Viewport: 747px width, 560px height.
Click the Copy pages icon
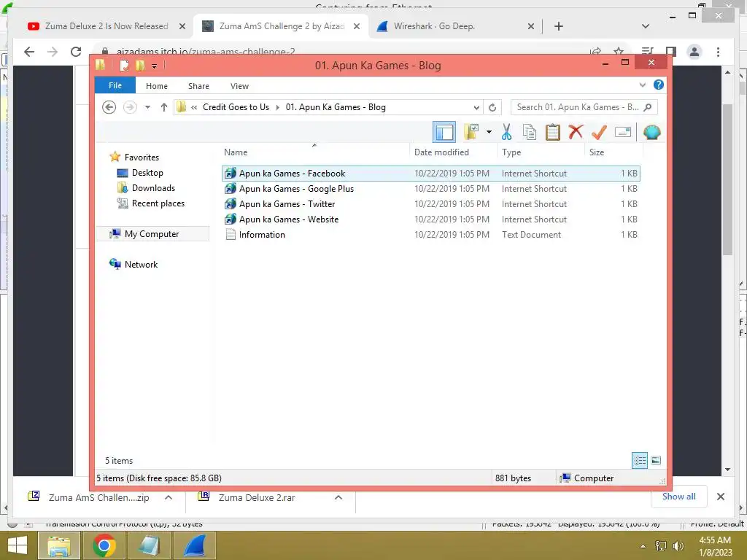pos(530,132)
